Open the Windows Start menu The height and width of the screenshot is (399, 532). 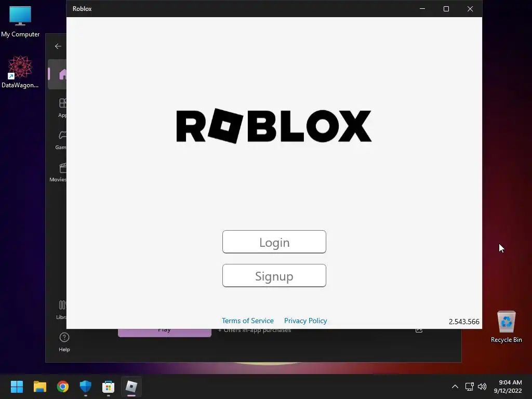click(17, 387)
